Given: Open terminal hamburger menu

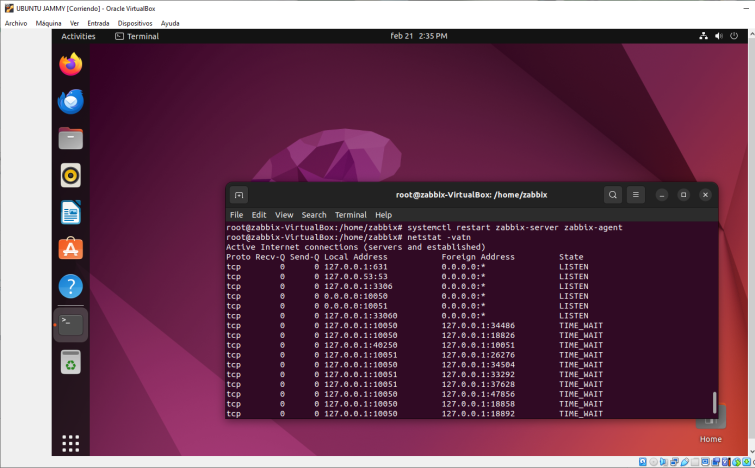Looking at the screenshot, I should click(x=636, y=195).
